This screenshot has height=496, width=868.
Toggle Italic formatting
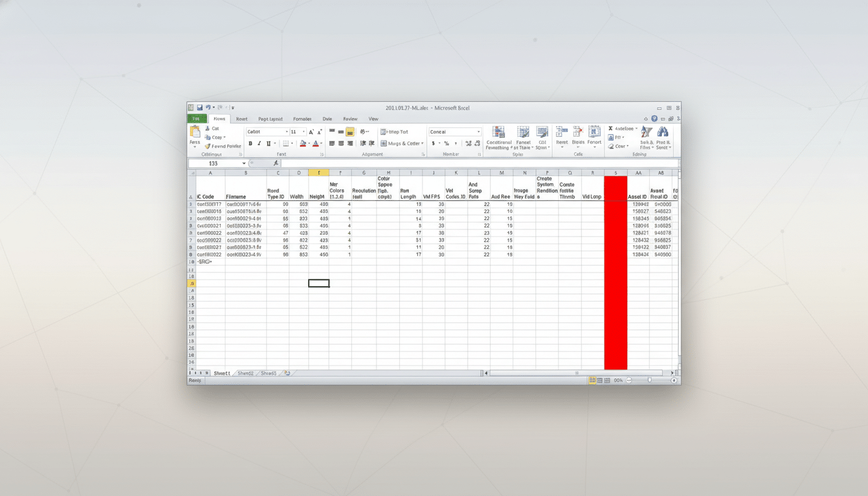258,143
